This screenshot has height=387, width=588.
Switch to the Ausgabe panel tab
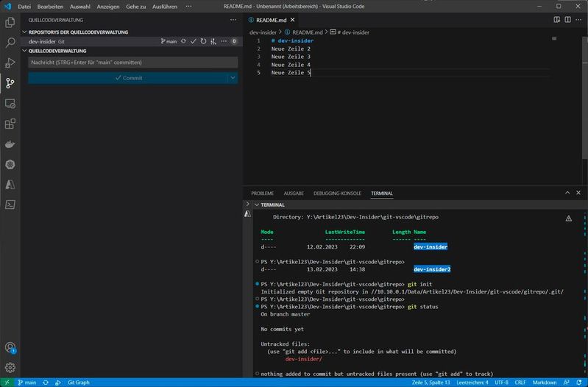[294, 193]
